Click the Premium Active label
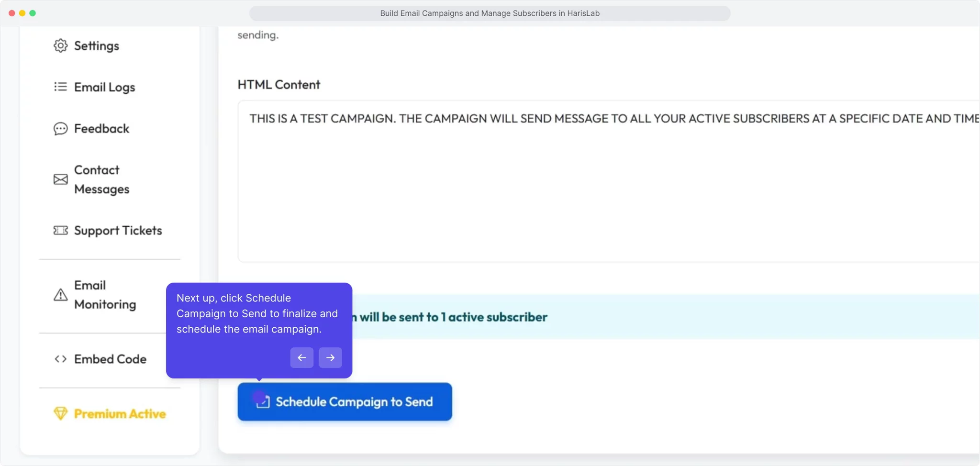Image resolution: width=980 pixels, height=466 pixels. [x=120, y=413]
